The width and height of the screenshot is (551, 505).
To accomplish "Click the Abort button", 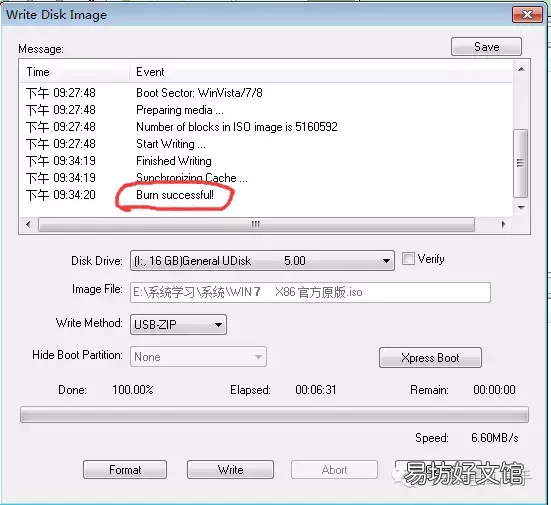I will click(334, 470).
